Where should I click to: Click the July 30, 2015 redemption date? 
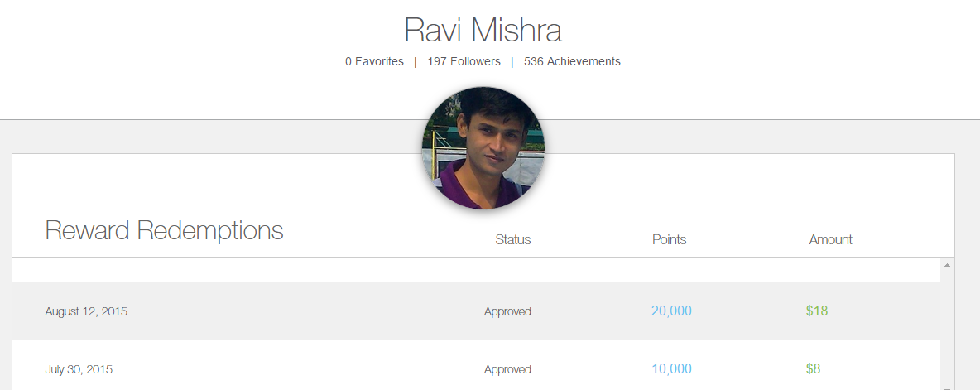[x=79, y=369]
